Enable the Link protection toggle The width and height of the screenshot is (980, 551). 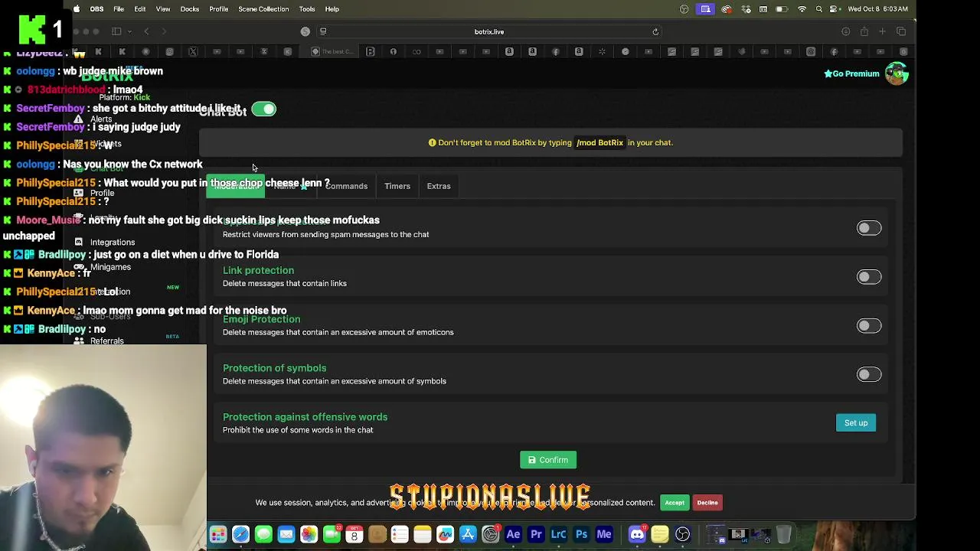pos(869,277)
